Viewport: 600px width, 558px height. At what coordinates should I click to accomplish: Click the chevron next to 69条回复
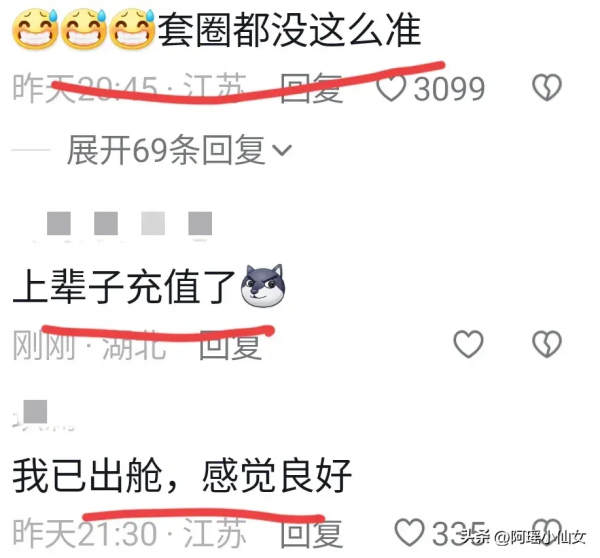click(282, 150)
